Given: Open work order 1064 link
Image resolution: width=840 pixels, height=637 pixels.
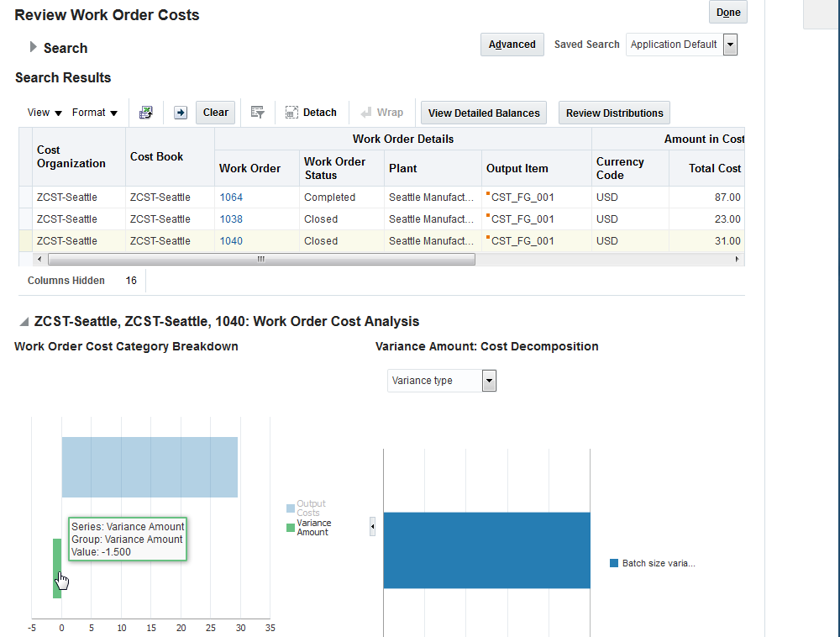Looking at the screenshot, I should 231,197.
